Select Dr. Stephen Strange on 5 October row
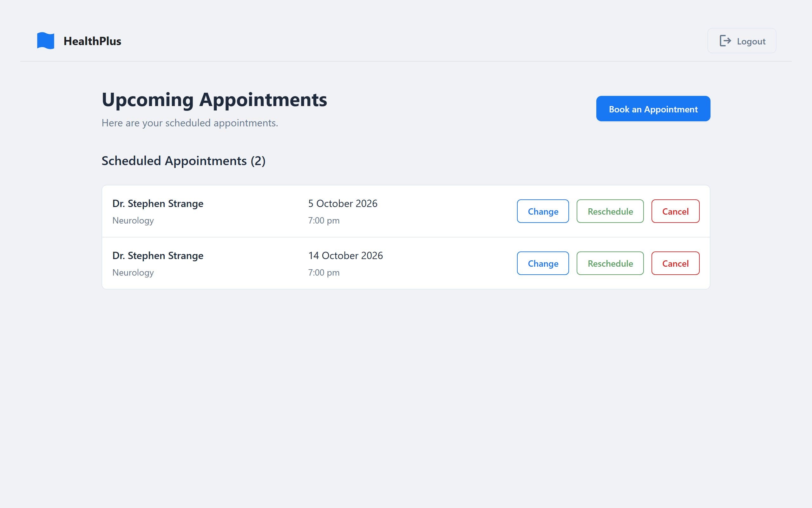Screen dimensions: 812x508 click(x=158, y=204)
